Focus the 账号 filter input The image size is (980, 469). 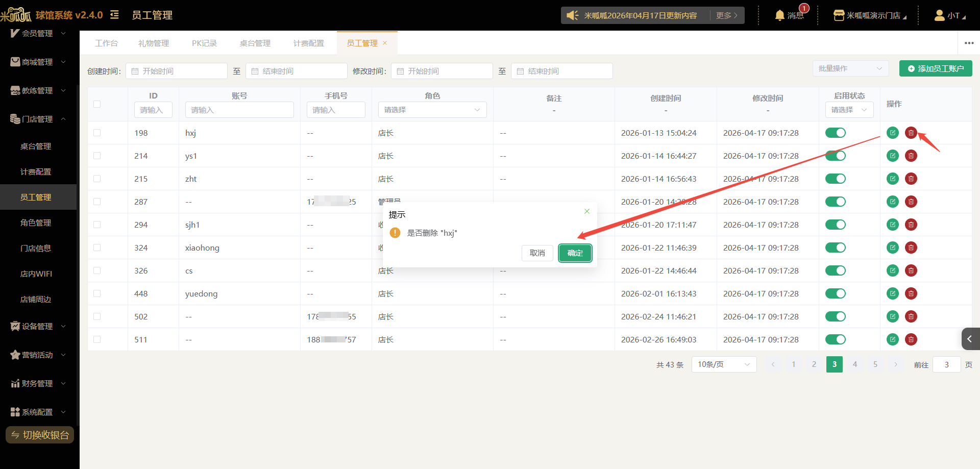click(239, 110)
